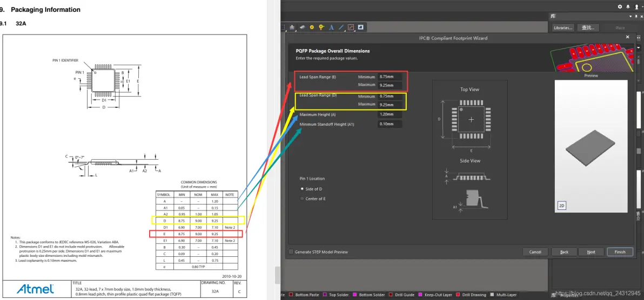Open the notifications bell icon
The height and width of the screenshot is (300, 644).
pyautogui.click(x=628, y=6)
